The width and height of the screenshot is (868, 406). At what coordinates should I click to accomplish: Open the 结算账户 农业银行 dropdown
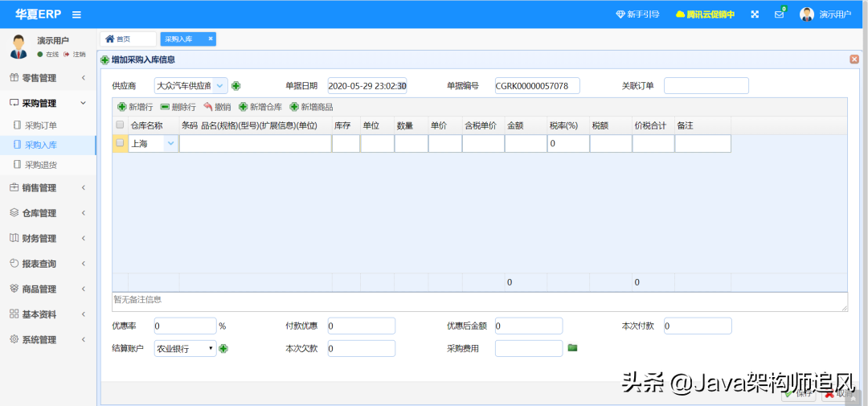click(x=185, y=348)
